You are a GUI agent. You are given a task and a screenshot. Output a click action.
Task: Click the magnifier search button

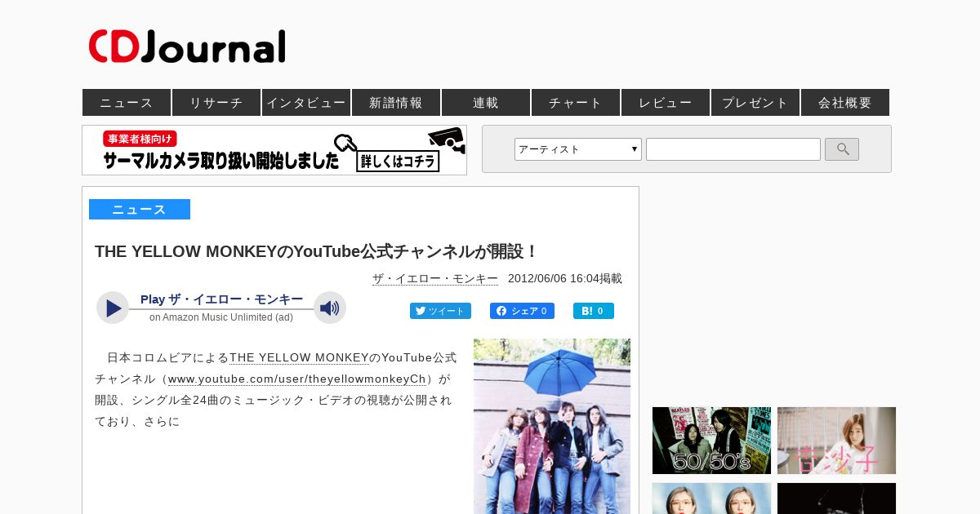[842, 149]
